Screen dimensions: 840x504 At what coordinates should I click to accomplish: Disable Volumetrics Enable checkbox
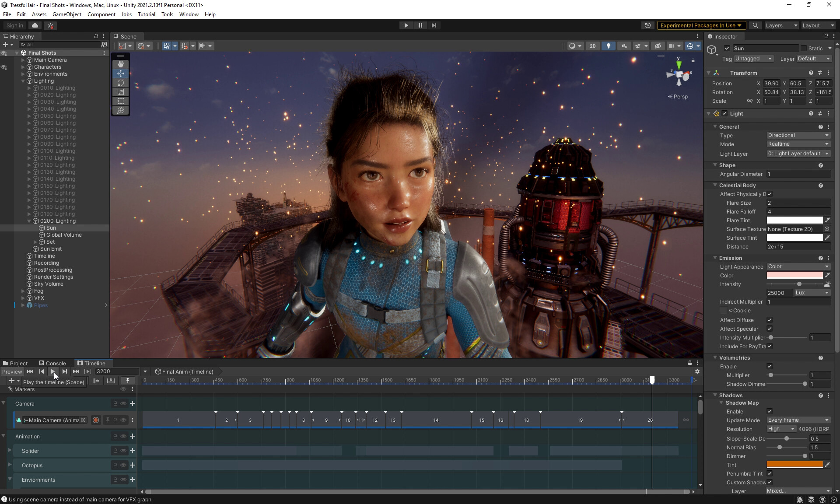click(x=770, y=366)
